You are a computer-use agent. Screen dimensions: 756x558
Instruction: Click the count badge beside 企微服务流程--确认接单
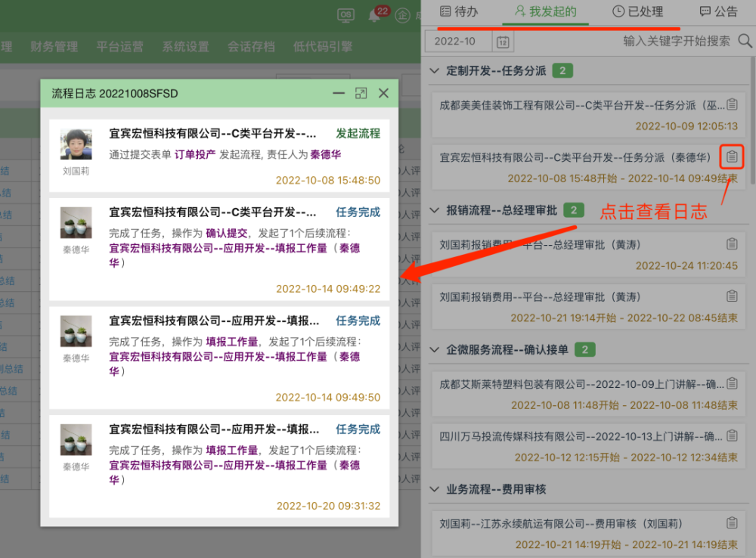[585, 349]
